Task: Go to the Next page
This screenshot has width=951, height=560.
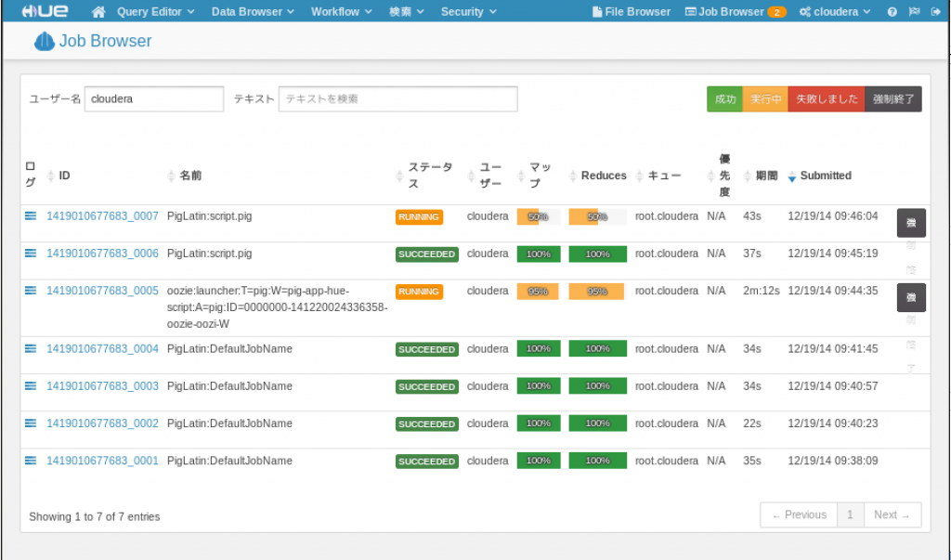Action: click(x=892, y=514)
